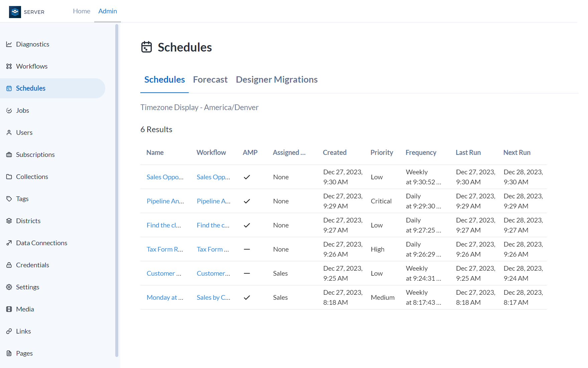Navigate to Home in the top bar
Image resolution: width=588 pixels, height=368 pixels.
81,11
